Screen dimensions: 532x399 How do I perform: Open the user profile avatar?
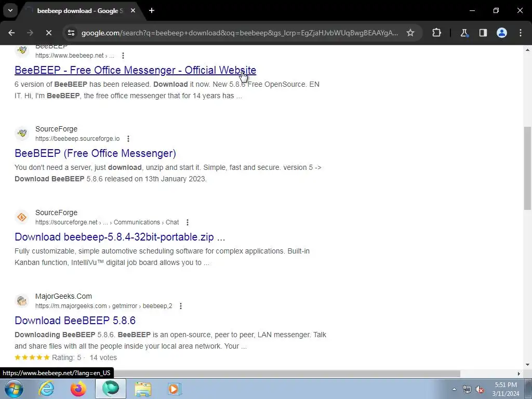(502, 33)
